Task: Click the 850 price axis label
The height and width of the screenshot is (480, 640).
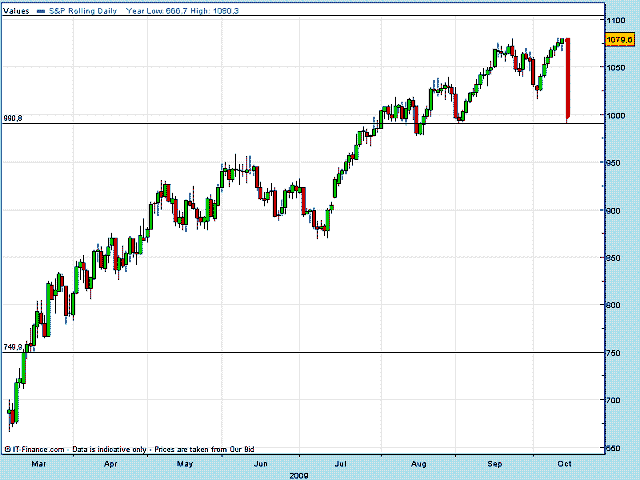Action: [613, 258]
